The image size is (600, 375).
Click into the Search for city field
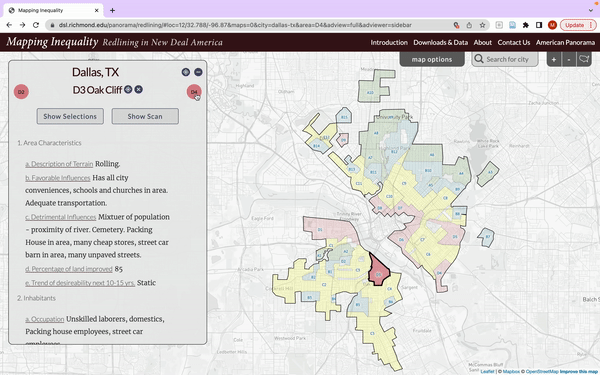(505, 59)
